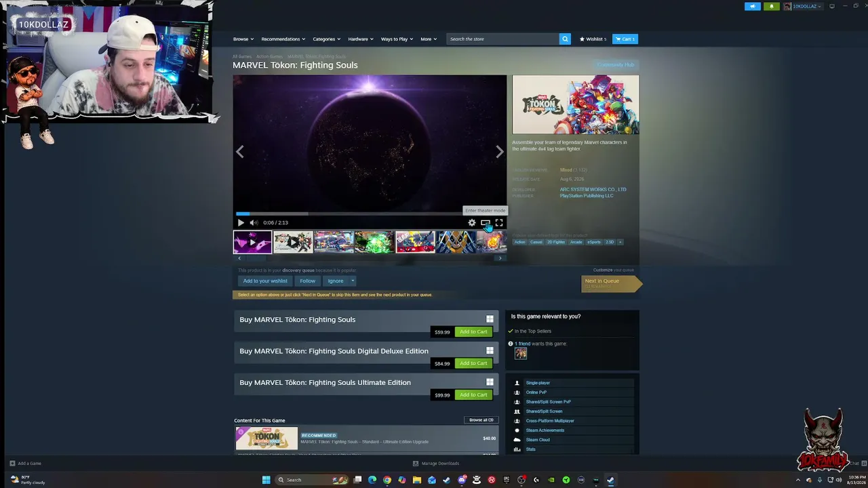Select the eSports tag
This screenshot has height=488, width=868.
pyautogui.click(x=594, y=242)
